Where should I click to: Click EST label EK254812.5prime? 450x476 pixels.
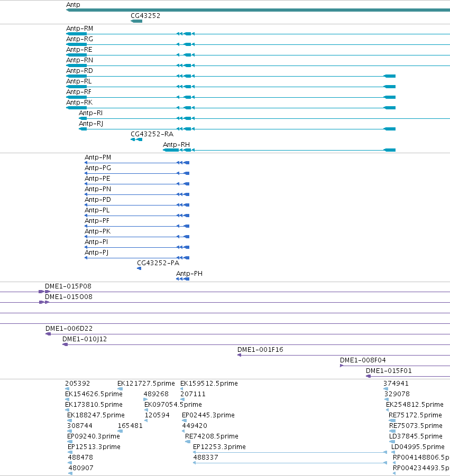pyautogui.click(x=415, y=405)
